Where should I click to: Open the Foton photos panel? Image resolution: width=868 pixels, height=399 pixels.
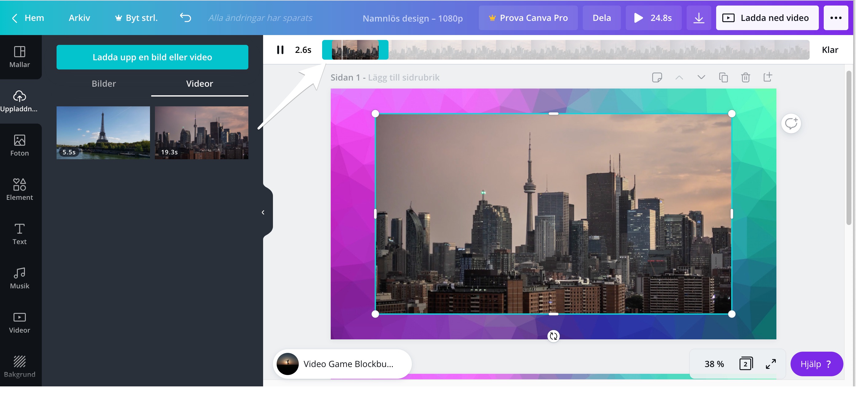tap(20, 145)
